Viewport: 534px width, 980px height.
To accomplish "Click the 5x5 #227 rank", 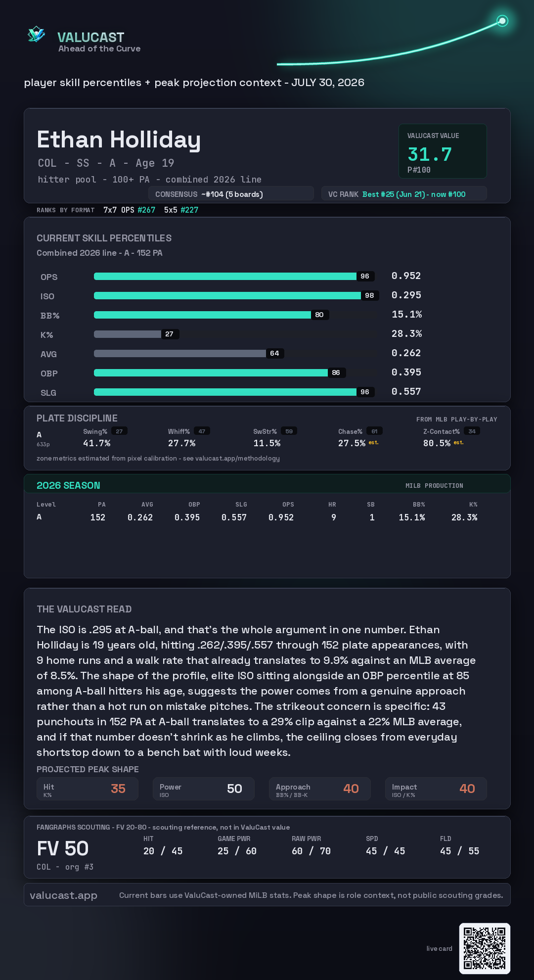I will (x=181, y=210).
